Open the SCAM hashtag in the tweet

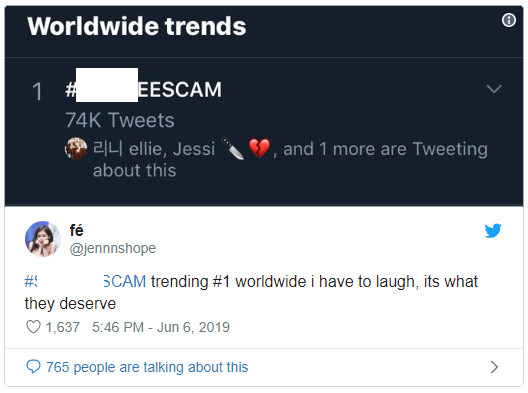point(85,281)
